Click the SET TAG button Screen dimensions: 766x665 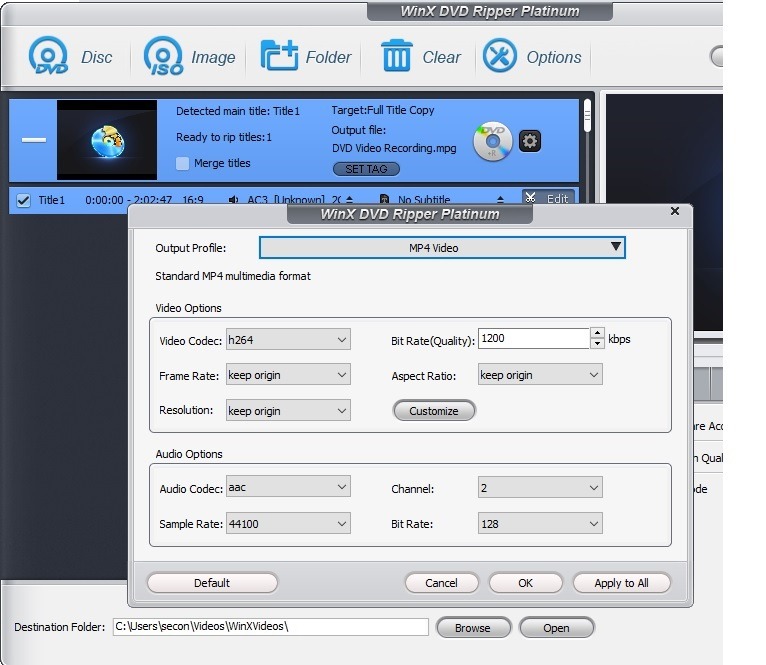click(x=366, y=169)
